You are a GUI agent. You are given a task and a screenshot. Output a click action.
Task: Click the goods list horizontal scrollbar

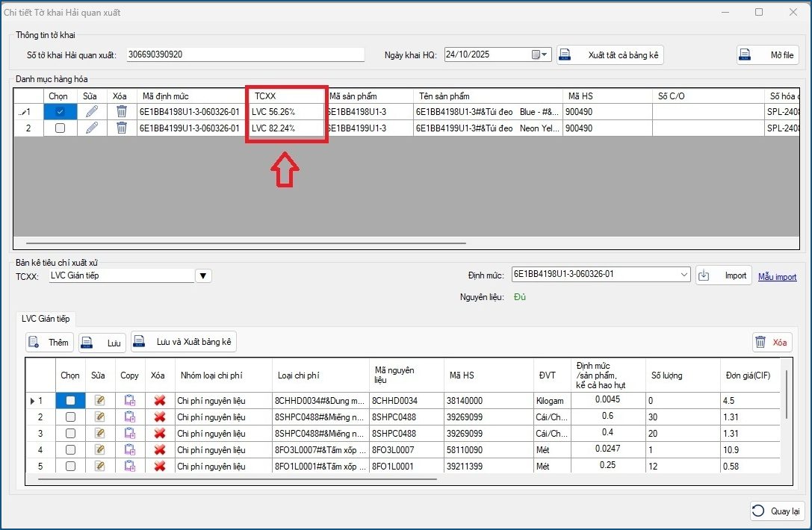245,243
